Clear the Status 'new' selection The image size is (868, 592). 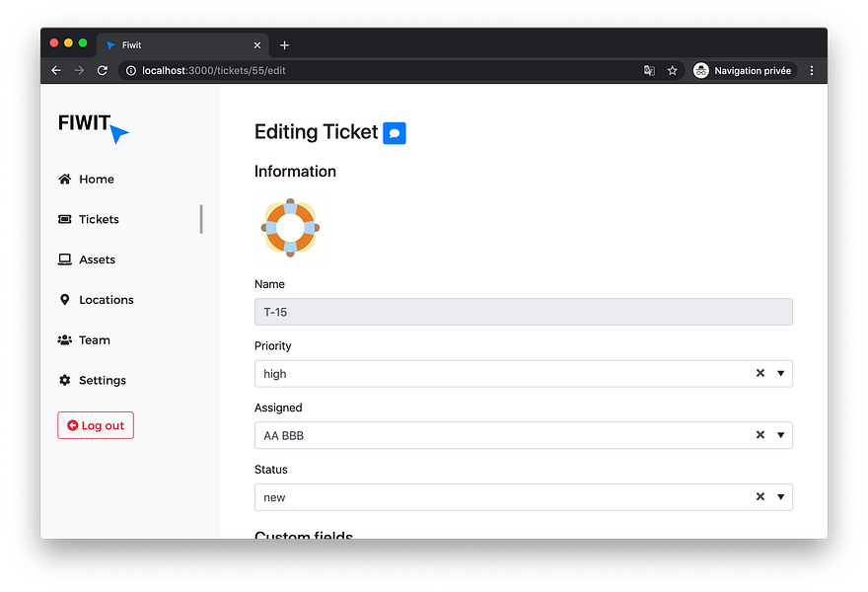(760, 496)
